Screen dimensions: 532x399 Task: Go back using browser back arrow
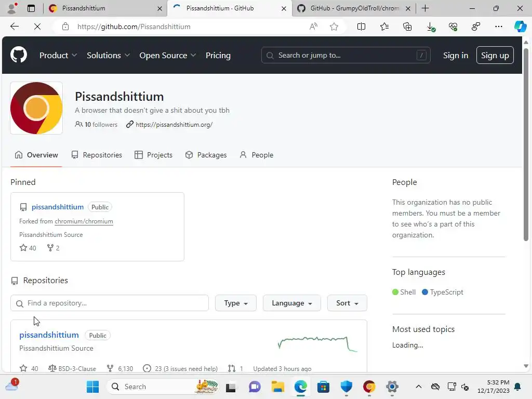click(14, 26)
